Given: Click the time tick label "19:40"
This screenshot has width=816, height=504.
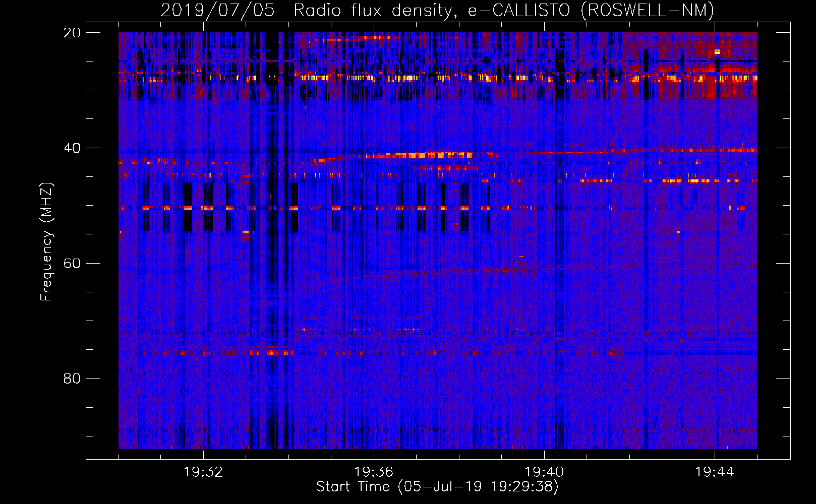Looking at the screenshot, I should coord(544,472).
